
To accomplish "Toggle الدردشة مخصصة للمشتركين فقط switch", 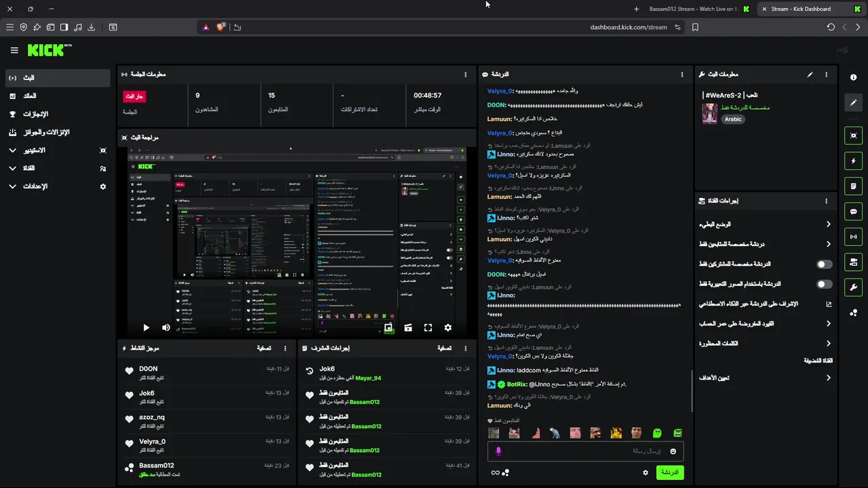I will [824, 264].
